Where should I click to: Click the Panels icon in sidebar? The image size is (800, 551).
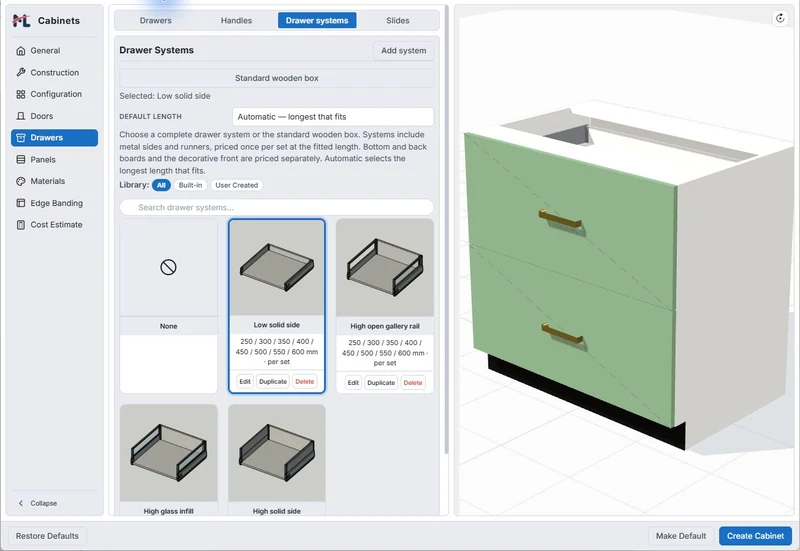(20, 160)
